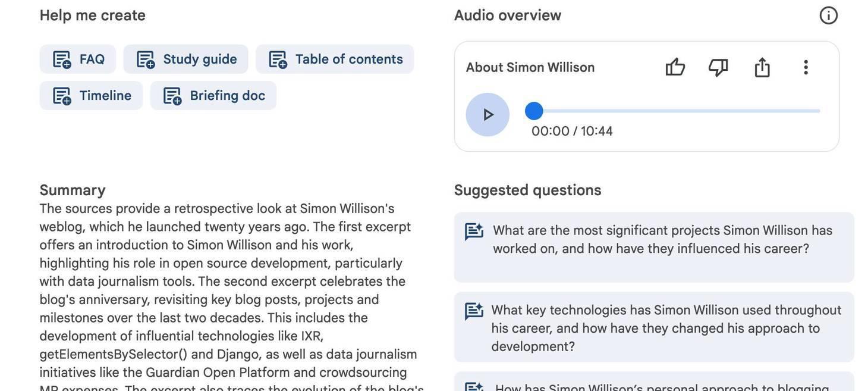Give the audio overview a thumbs up

coord(675,67)
